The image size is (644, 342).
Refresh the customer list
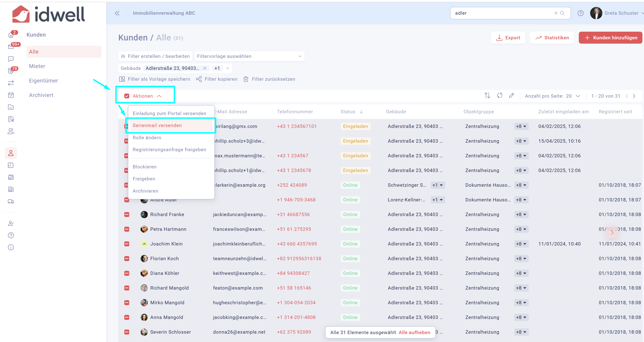(500, 96)
